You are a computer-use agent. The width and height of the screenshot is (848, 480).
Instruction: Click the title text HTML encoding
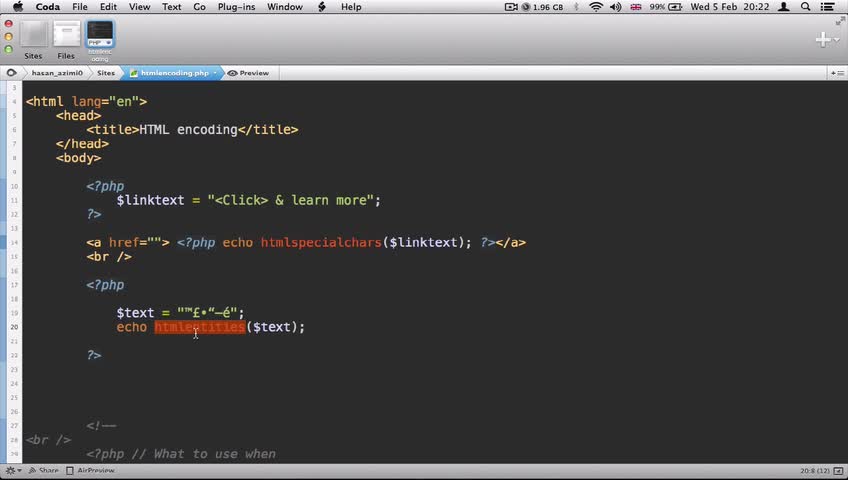pyautogui.click(x=189, y=130)
